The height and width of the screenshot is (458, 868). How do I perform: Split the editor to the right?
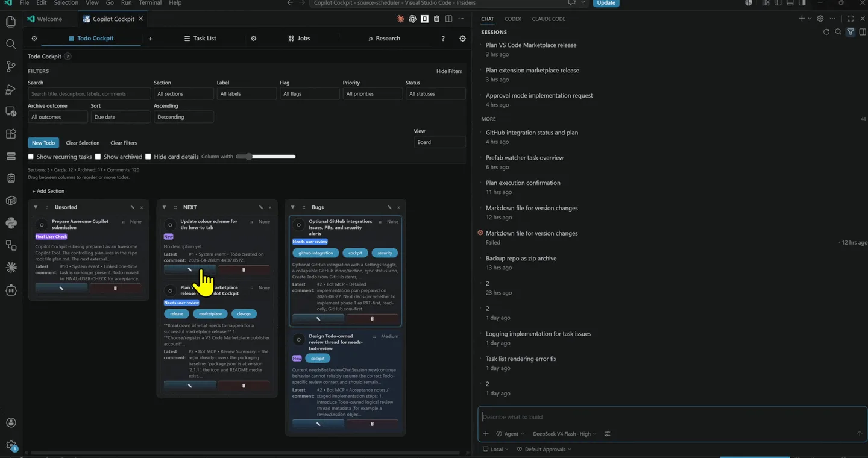tap(448, 19)
